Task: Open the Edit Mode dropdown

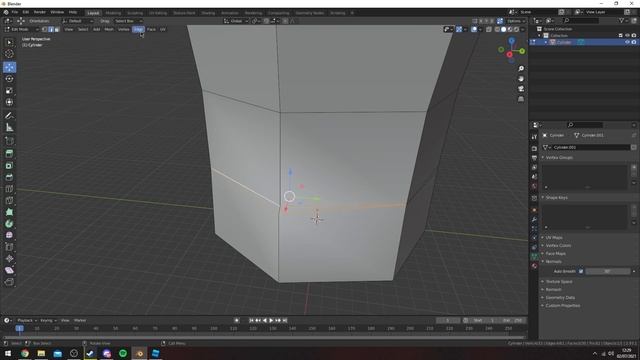Action: click(x=21, y=29)
